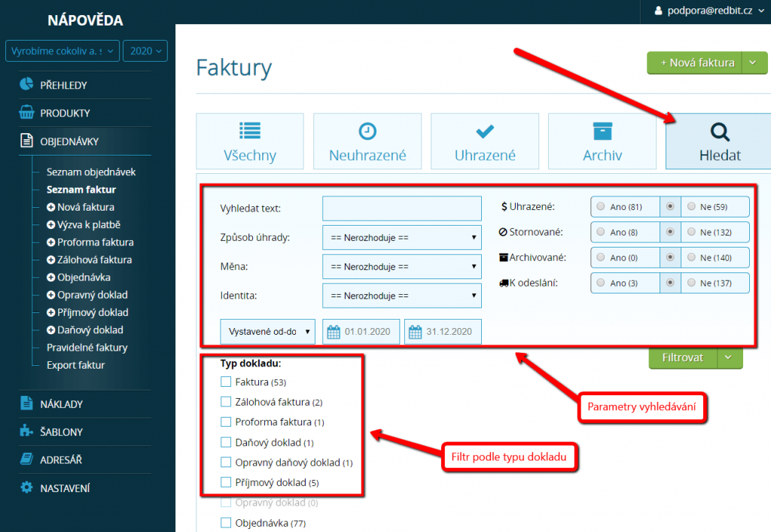The image size is (771, 532).
Task: Open Pravidelné faktury in the sidebar
Action: click(x=87, y=348)
